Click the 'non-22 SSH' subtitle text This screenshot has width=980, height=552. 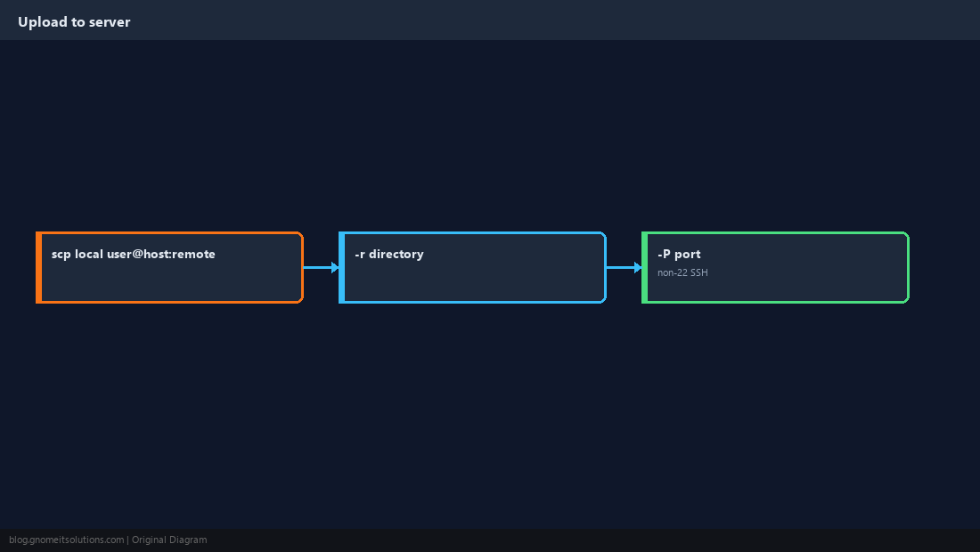coord(682,272)
